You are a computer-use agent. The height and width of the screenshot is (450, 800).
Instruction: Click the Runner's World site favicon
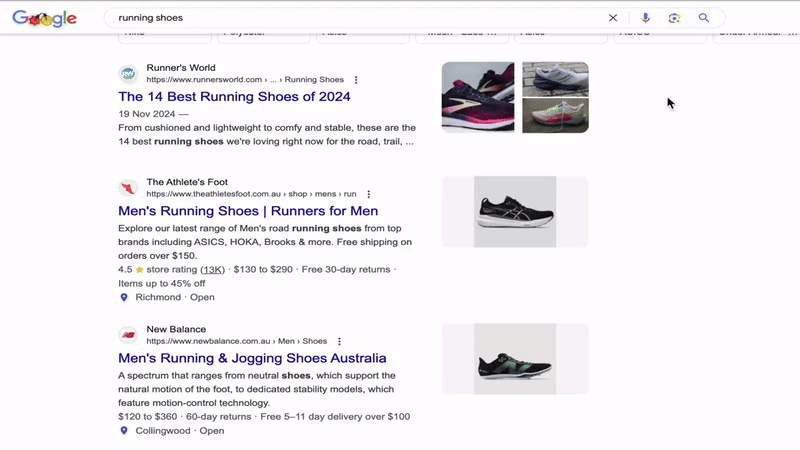pos(128,74)
